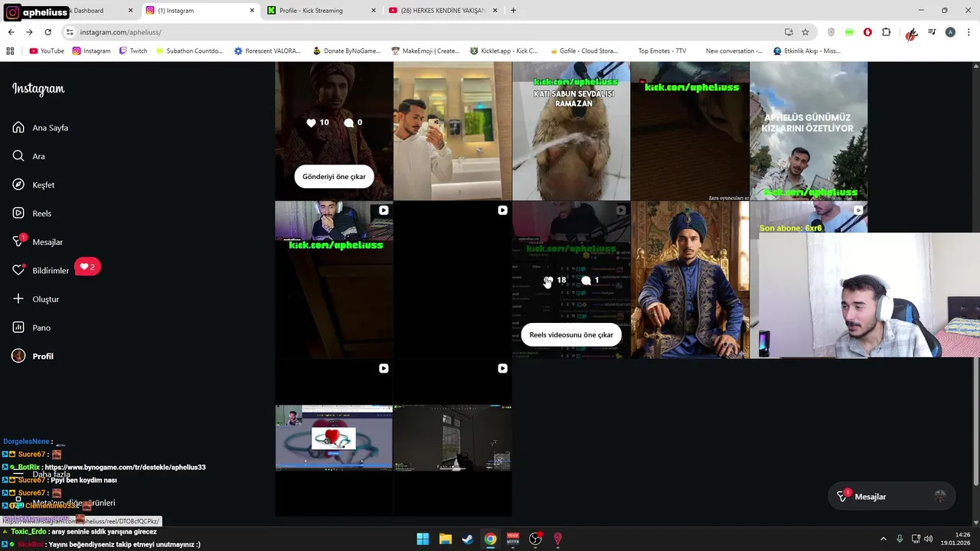980x551 pixels.
Task: Open Twitch bookmark
Action: click(132, 51)
